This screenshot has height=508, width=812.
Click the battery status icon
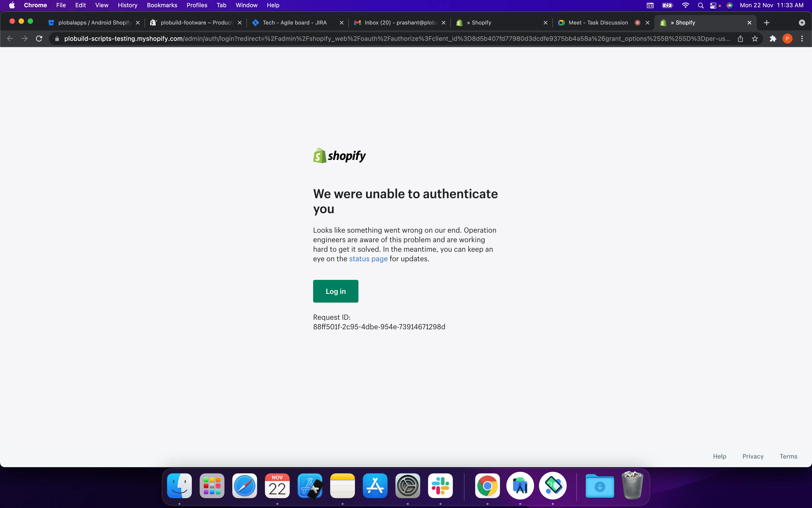tap(667, 5)
